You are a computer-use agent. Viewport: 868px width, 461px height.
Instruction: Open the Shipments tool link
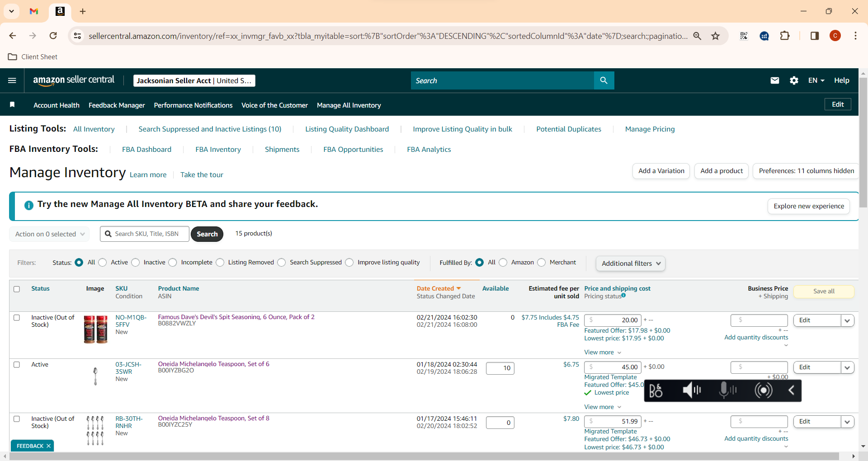coord(282,150)
